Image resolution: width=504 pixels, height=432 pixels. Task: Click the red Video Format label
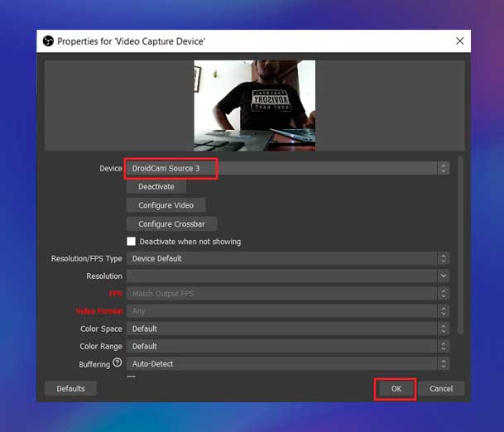click(99, 311)
